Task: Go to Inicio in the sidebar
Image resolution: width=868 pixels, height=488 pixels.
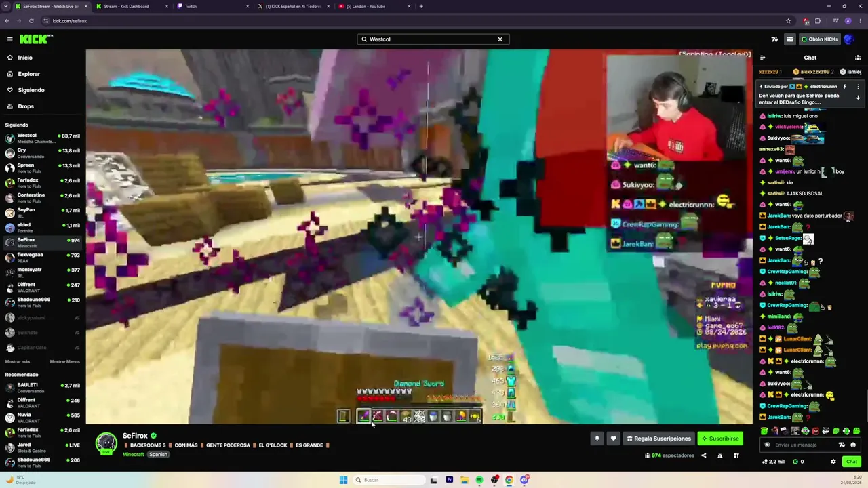Action: [x=25, y=58]
